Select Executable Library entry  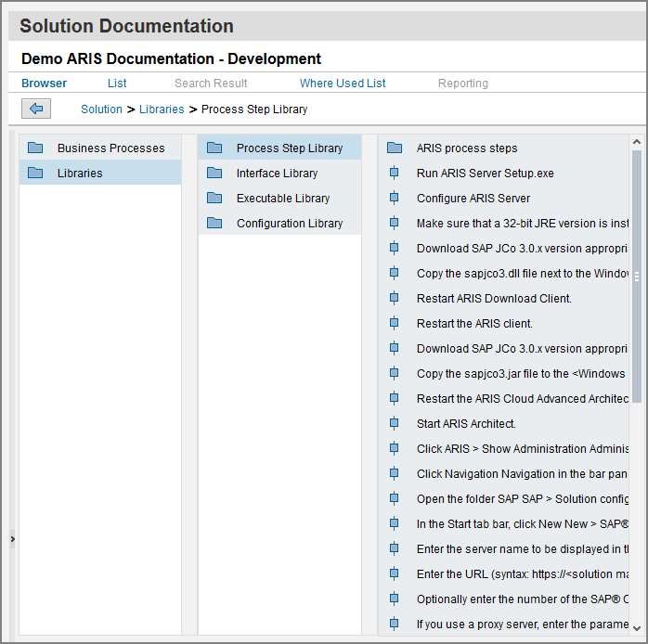(279, 198)
